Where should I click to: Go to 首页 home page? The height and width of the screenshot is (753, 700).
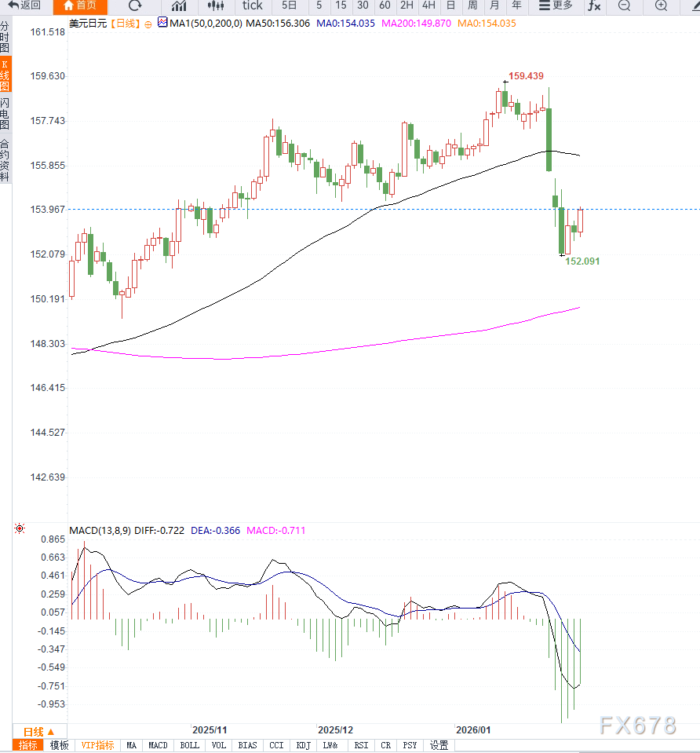pos(80,5)
